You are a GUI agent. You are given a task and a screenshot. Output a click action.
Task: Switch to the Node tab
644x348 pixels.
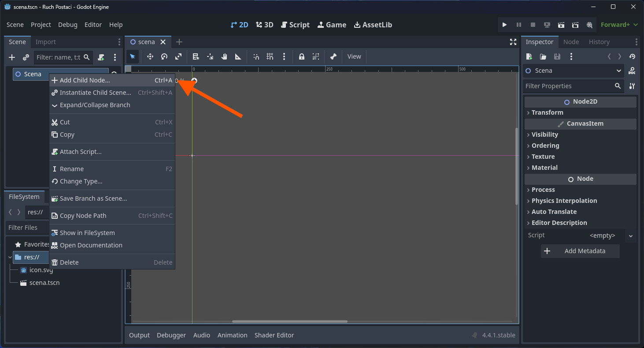click(571, 42)
